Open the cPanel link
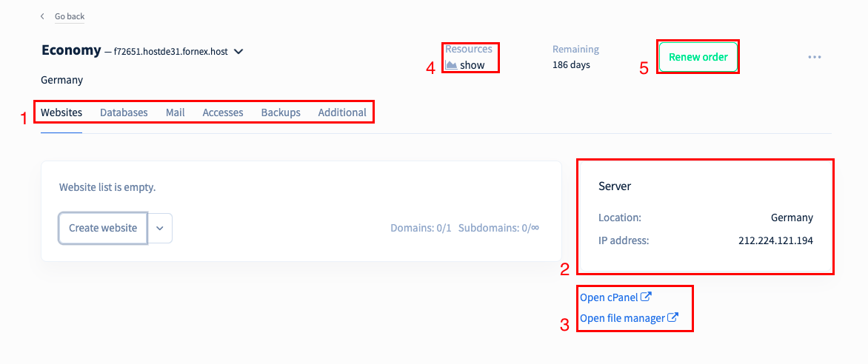The image size is (868, 364). click(609, 297)
